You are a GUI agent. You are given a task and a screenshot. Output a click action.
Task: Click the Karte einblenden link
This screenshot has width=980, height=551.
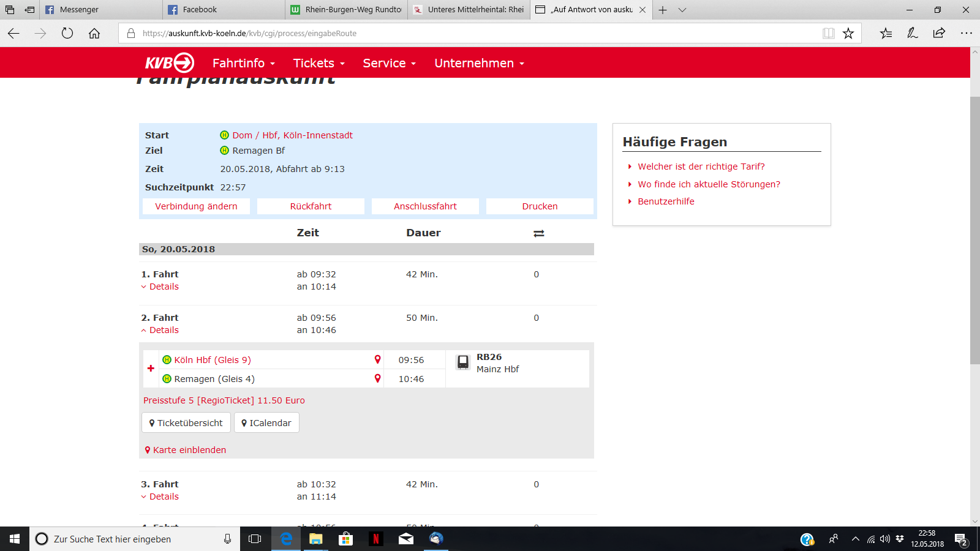186,450
